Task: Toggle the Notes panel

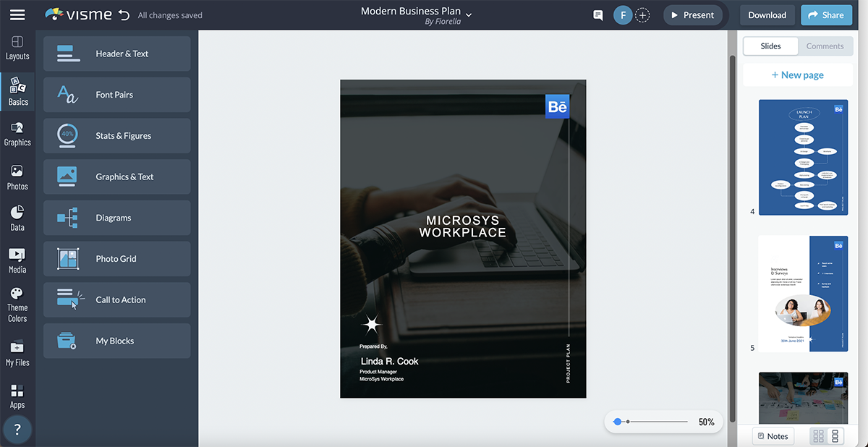Action: [773, 435]
